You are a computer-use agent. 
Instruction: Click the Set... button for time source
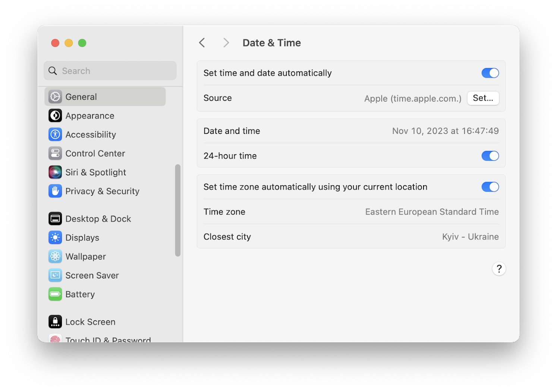point(483,98)
